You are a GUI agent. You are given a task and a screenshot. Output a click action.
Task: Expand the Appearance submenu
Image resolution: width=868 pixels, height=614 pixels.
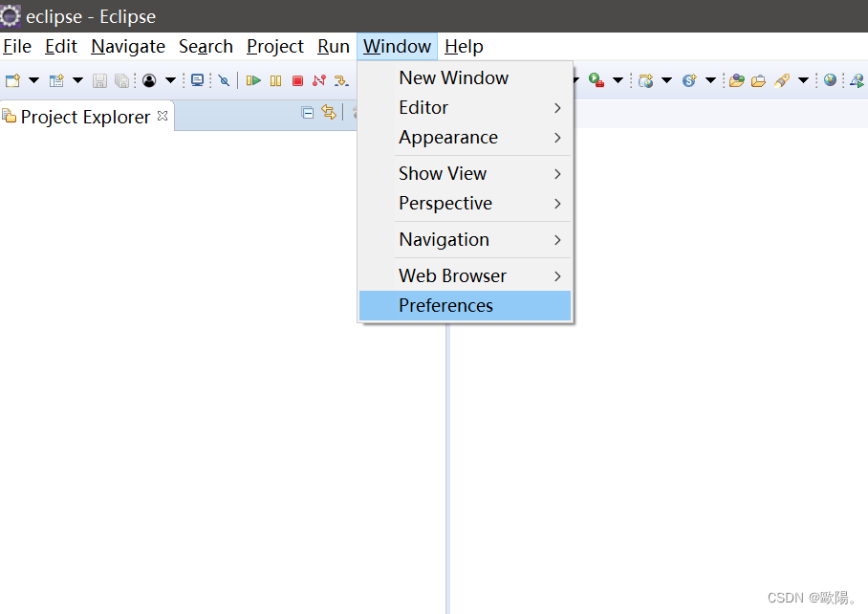click(465, 138)
